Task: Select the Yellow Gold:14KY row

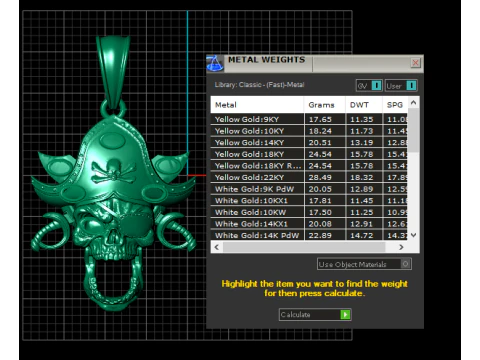Action: pyautogui.click(x=309, y=143)
